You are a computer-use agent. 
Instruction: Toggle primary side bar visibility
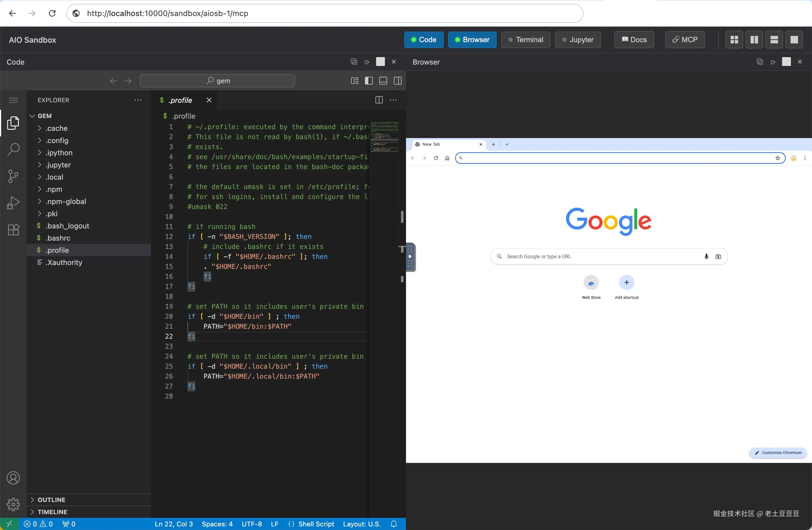point(369,81)
